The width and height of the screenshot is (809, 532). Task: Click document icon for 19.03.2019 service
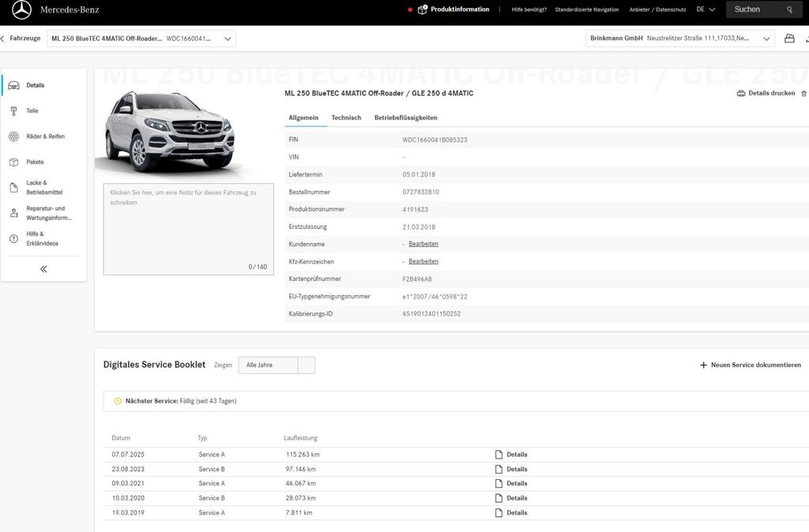coord(499,513)
